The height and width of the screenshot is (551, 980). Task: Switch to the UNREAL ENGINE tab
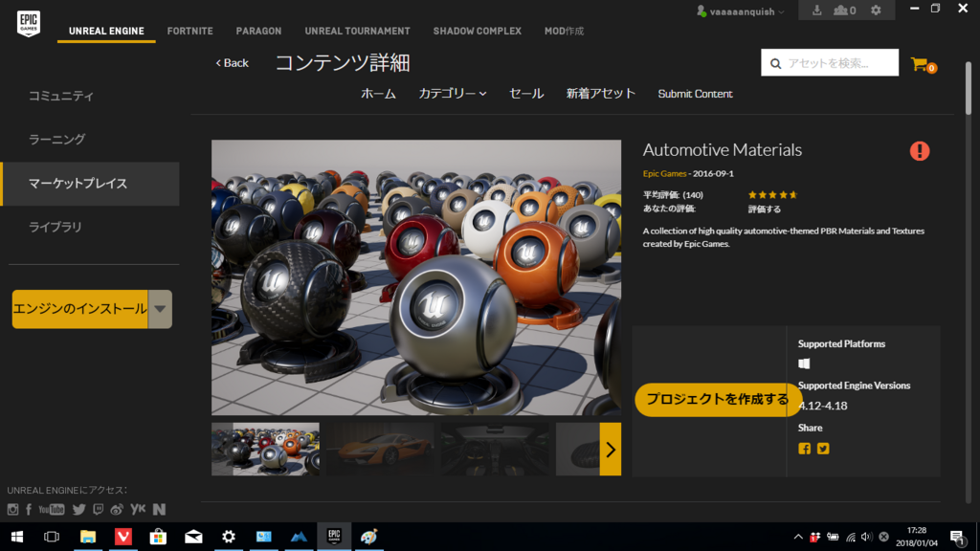[x=106, y=31]
